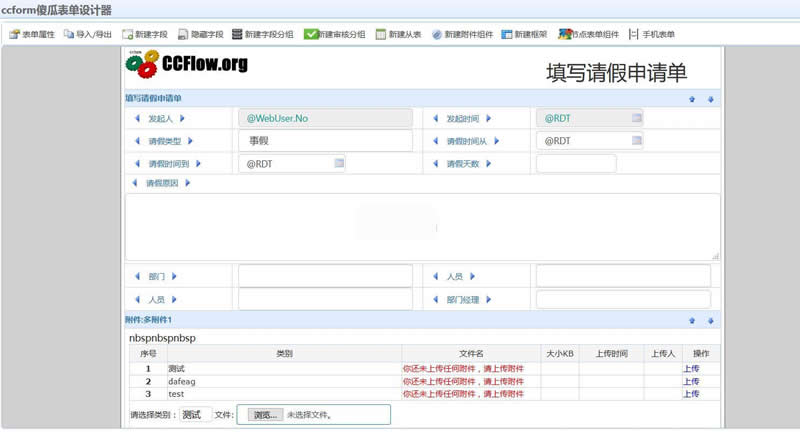This screenshot has width=800, height=440.
Task: Click 上传 link for the dafeag row
Action: [691, 381]
